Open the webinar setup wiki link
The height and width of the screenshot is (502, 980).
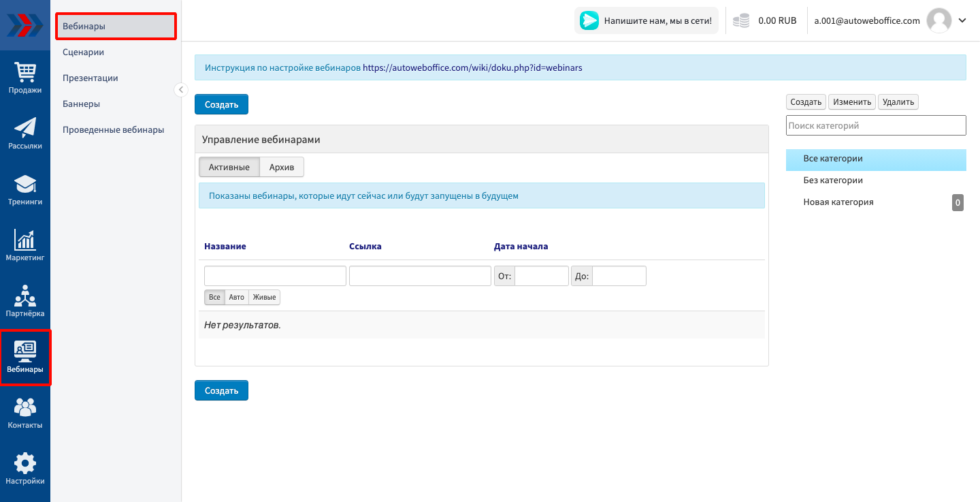[x=472, y=68]
